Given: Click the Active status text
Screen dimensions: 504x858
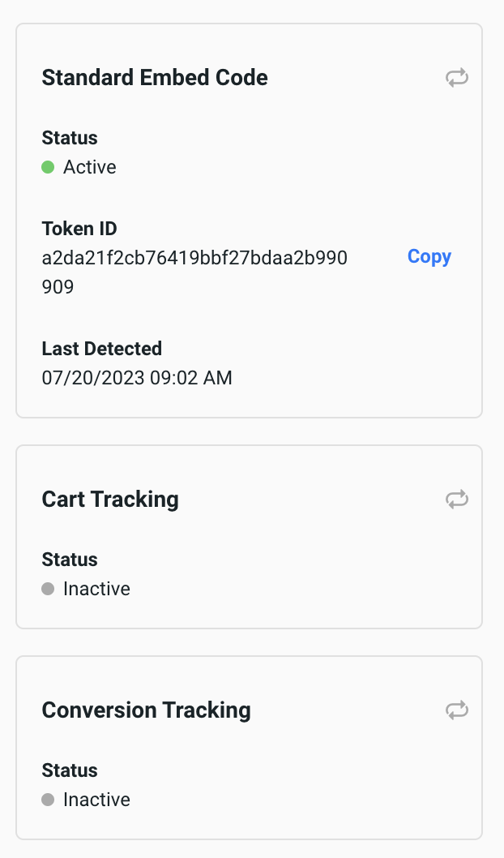Looking at the screenshot, I should coord(90,167).
